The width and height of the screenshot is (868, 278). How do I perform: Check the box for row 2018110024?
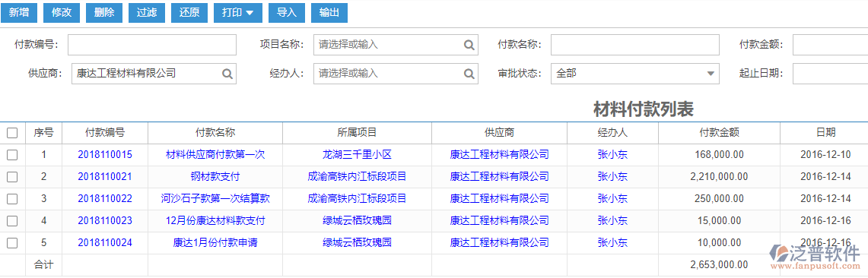12,242
